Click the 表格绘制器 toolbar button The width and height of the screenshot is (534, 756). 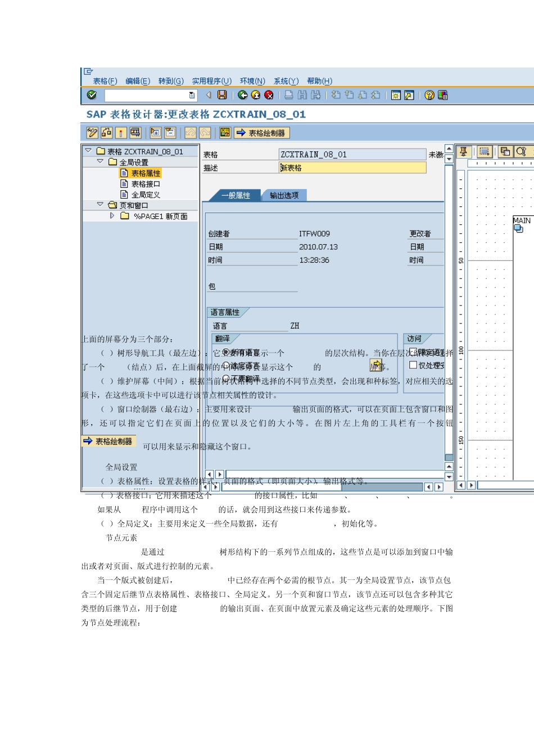click(261, 133)
